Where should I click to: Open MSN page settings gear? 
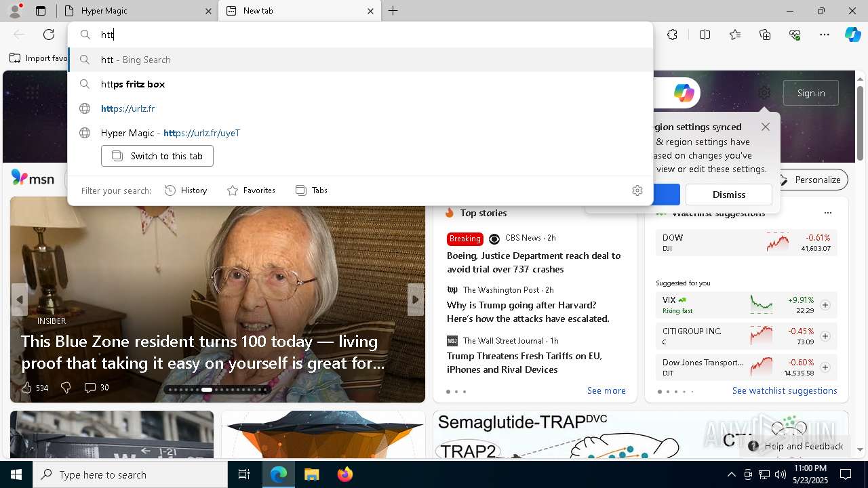764,93
